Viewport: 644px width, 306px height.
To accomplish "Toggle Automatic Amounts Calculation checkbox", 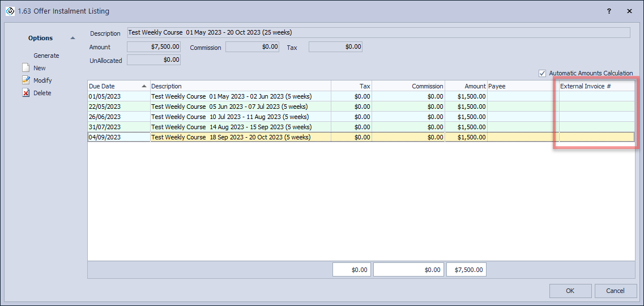I will tap(543, 73).
